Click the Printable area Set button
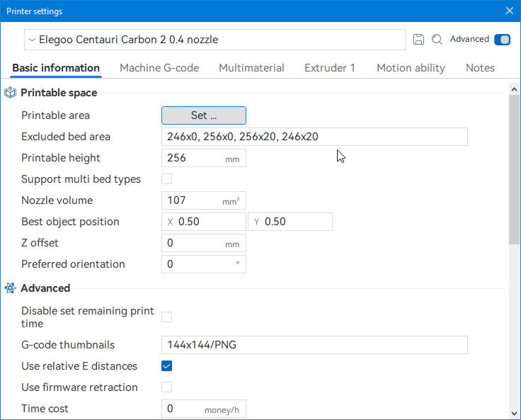 (204, 115)
